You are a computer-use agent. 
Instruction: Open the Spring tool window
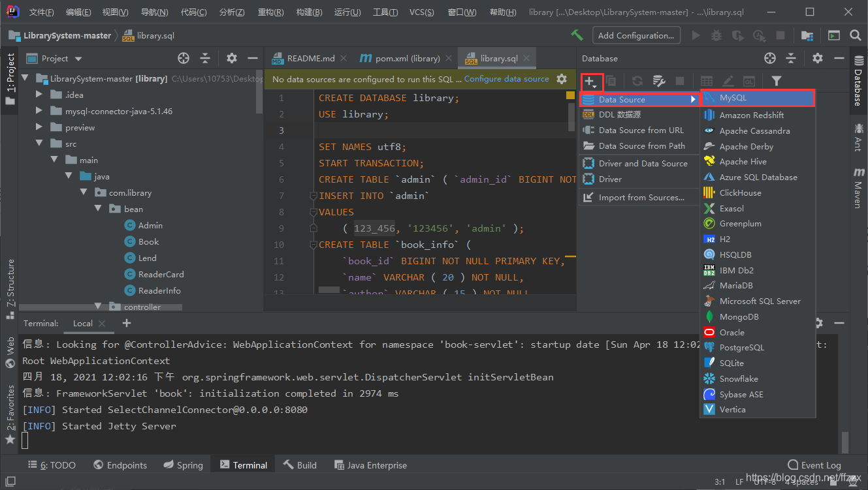click(182, 465)
